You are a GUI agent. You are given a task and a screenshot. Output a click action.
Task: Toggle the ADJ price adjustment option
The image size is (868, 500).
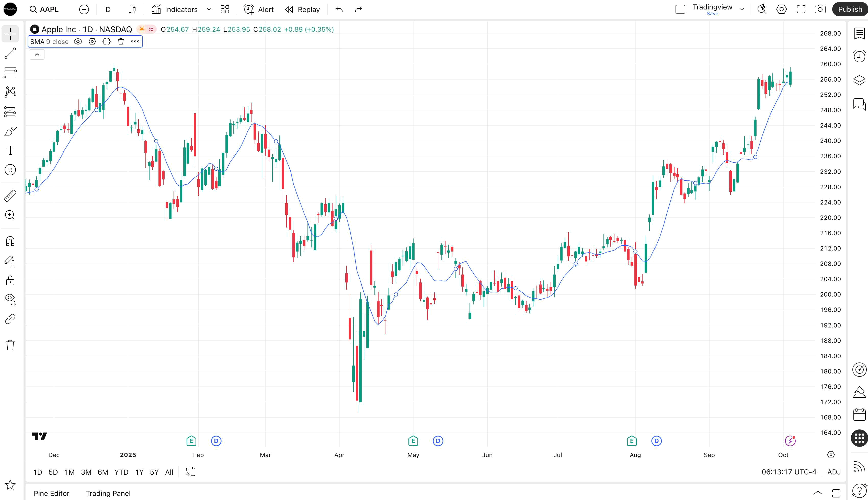(834, 472)
